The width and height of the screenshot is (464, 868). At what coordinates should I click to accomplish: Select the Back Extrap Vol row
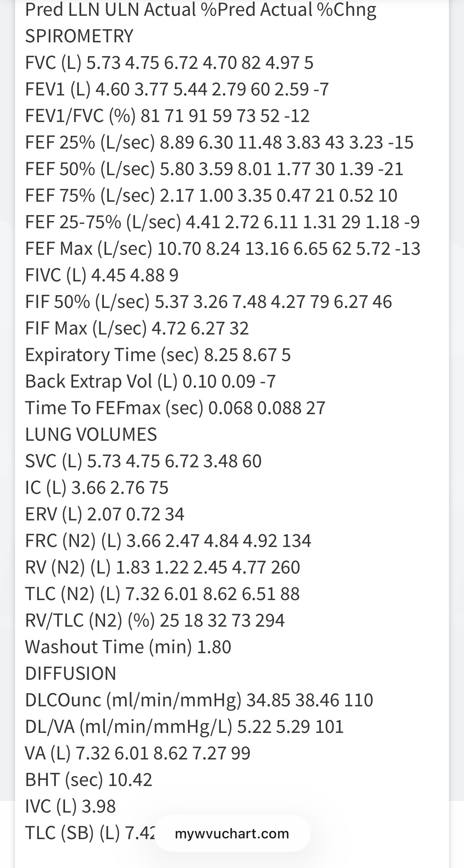150,381
